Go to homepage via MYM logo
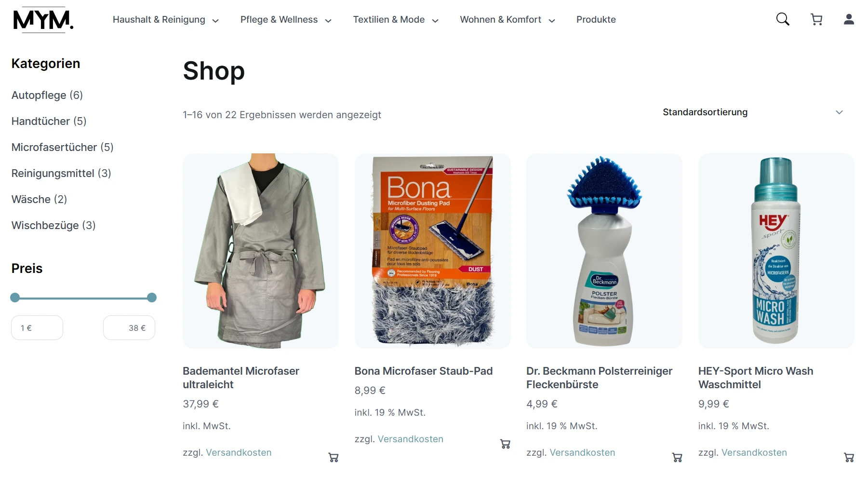 pyautogui.click(x=43, y=20)
